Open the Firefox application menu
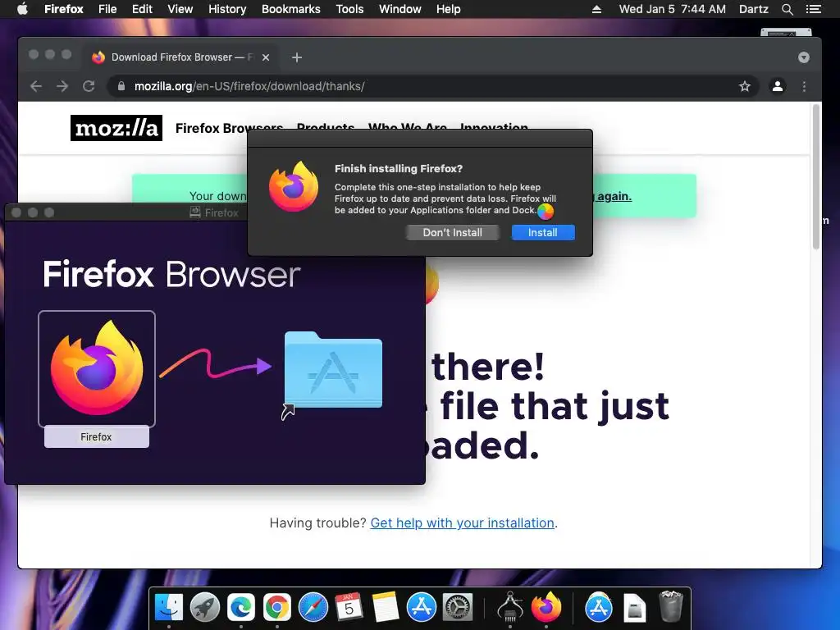 click(64, 9)
